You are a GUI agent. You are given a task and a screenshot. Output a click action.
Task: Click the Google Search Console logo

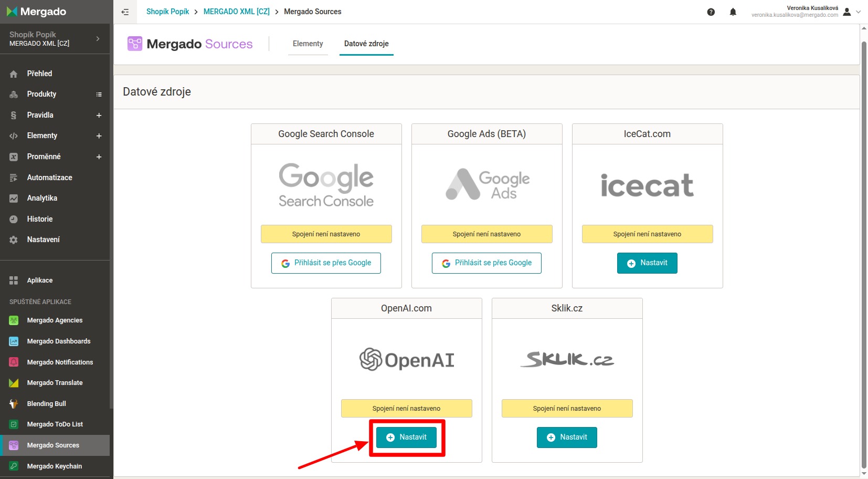pos(326,185)
